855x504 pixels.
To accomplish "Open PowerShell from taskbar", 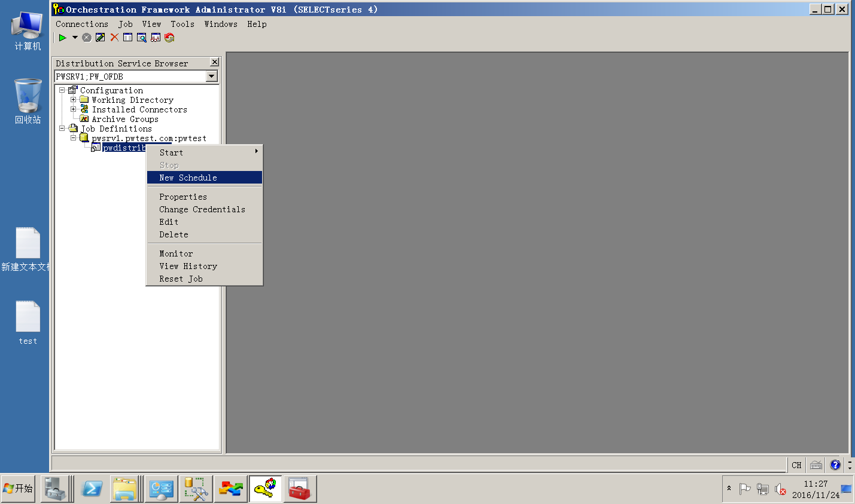I will [x=92, y=489].
